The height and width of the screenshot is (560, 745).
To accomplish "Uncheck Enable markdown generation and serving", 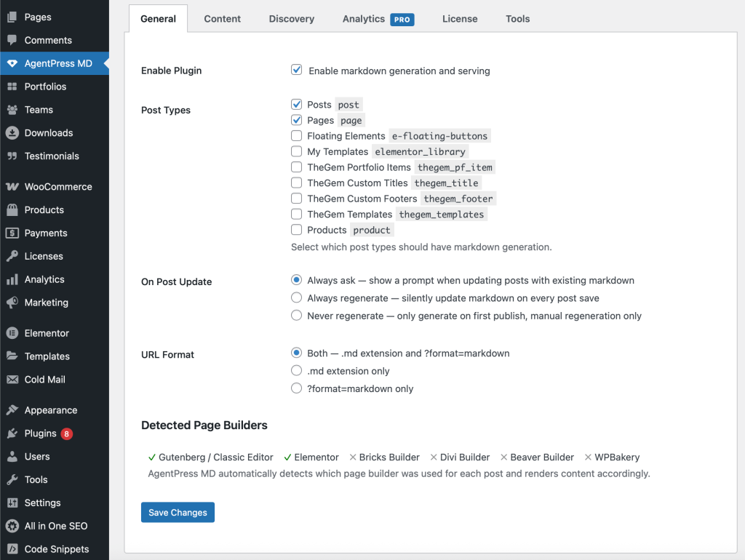I will [297, 70].
